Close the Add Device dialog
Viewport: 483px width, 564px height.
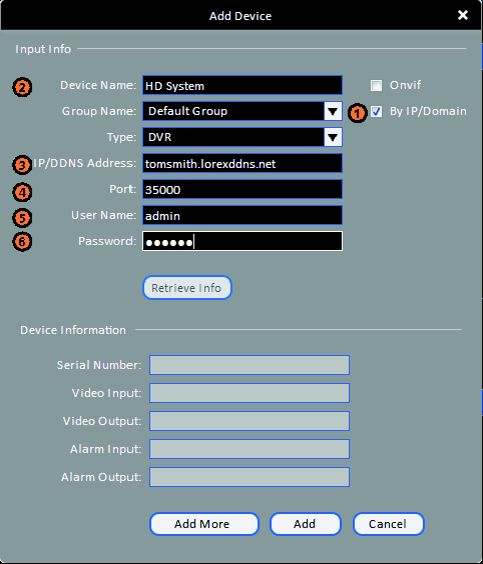tap(463, 15)
